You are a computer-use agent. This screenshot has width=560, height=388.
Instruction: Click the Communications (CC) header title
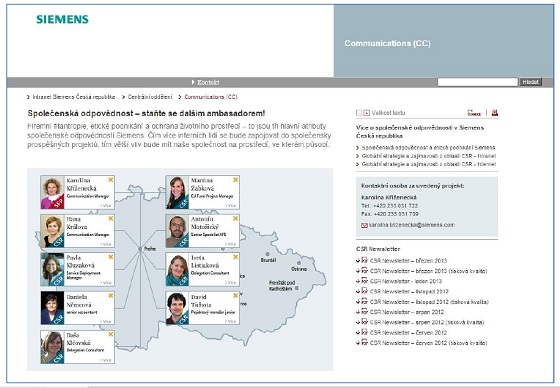click(x=388, y=44)
